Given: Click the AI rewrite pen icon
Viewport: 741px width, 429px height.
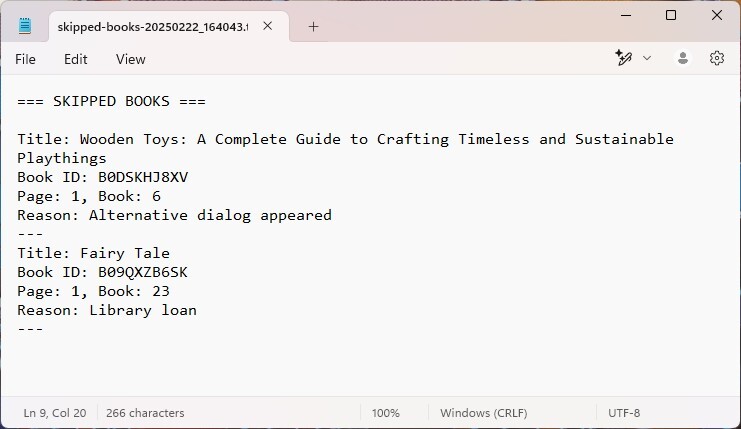Looking at the screenshot, I should tap(623, 58).
